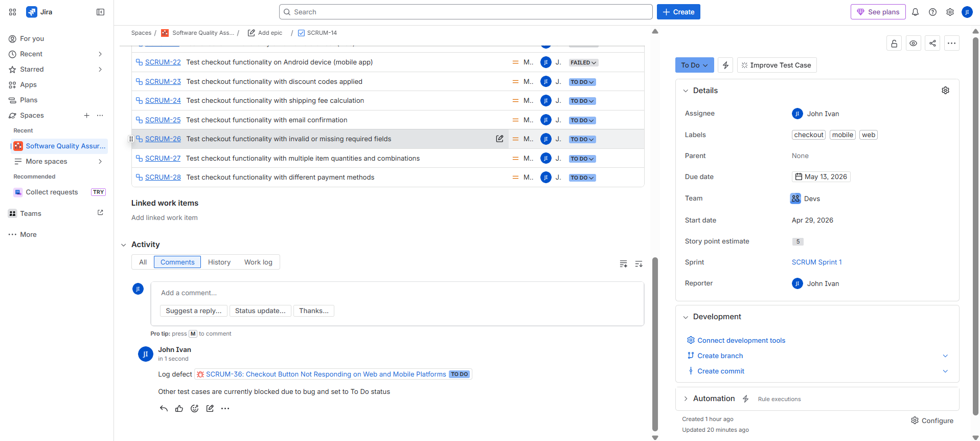Open Details panel configure gear
The height and width of the screenshot is (441, 980).
945,91
